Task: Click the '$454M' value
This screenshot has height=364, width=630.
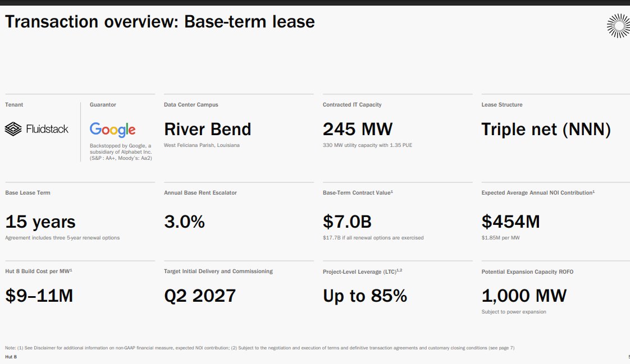Action: (x=510, y=222)
